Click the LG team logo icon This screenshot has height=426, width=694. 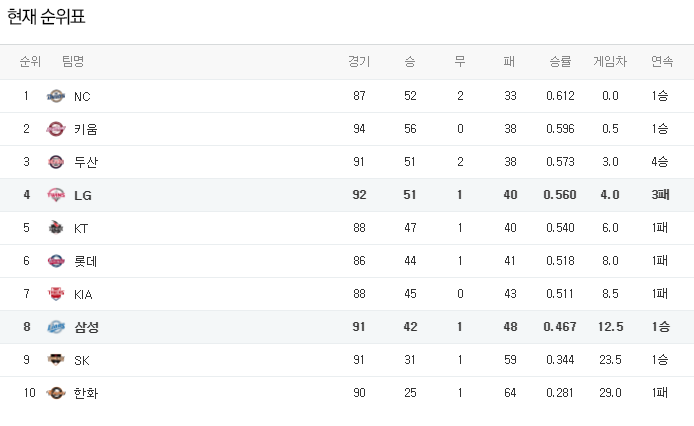point(56,195)
